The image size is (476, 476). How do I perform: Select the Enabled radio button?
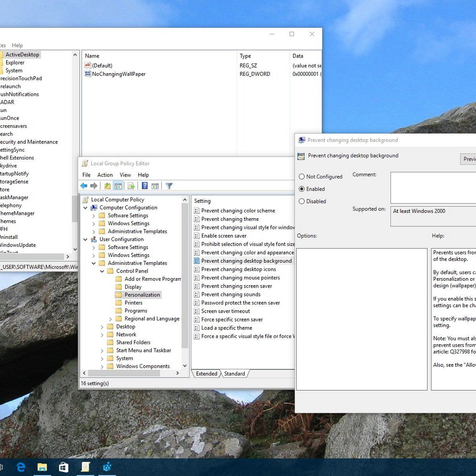(x=302, y=189)
